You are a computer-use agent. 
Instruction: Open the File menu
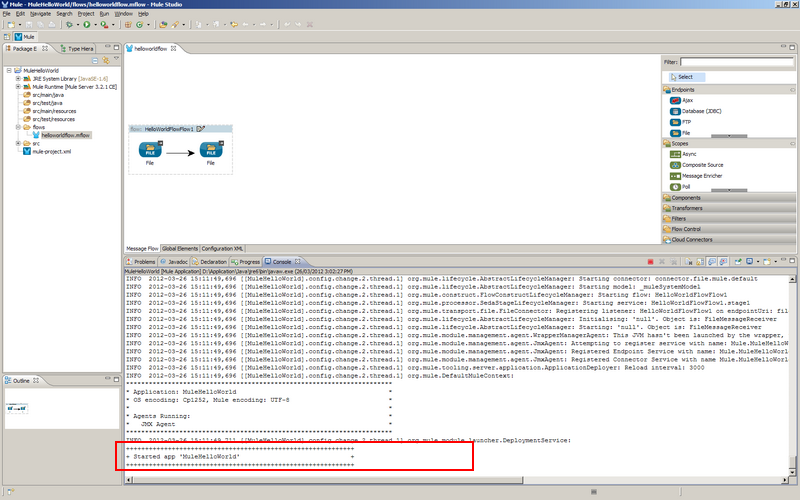(x=6, y=14)
